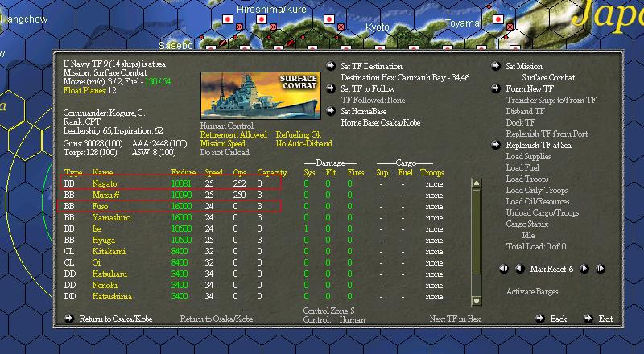Click Load Supplies option
This screenshot has height=354, width=644.
(528, 156)
